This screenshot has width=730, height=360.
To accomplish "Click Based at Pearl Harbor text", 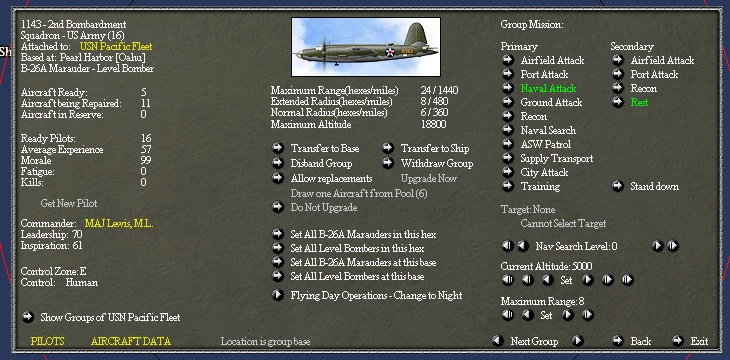I will [x=83, y=58].
